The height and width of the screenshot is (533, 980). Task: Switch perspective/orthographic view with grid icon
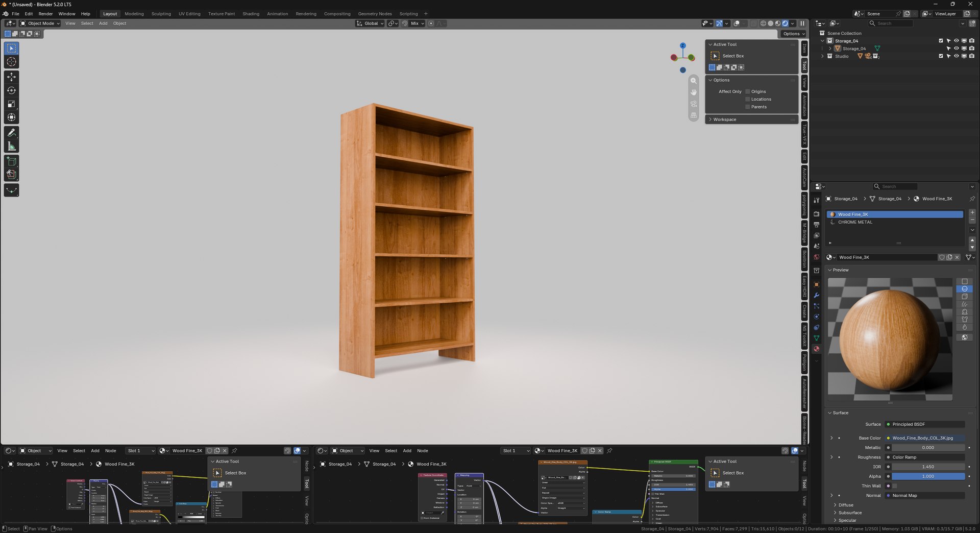tap(694, 115)
